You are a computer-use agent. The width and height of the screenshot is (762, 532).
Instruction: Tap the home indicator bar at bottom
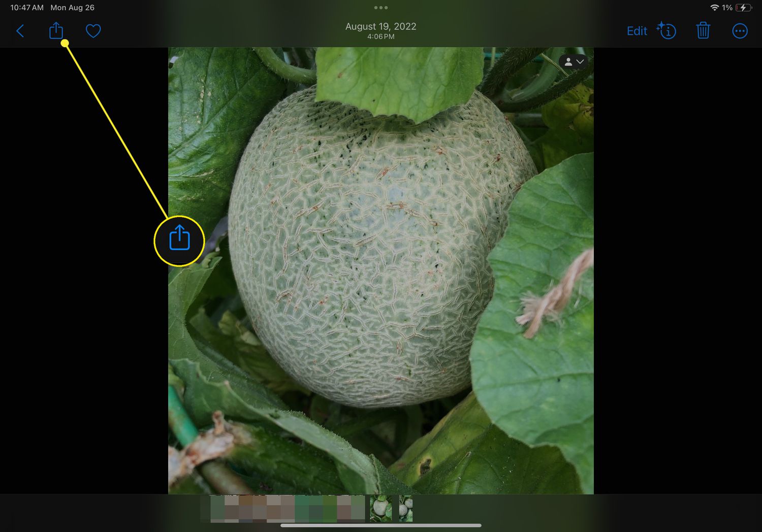tap(380, 525)
